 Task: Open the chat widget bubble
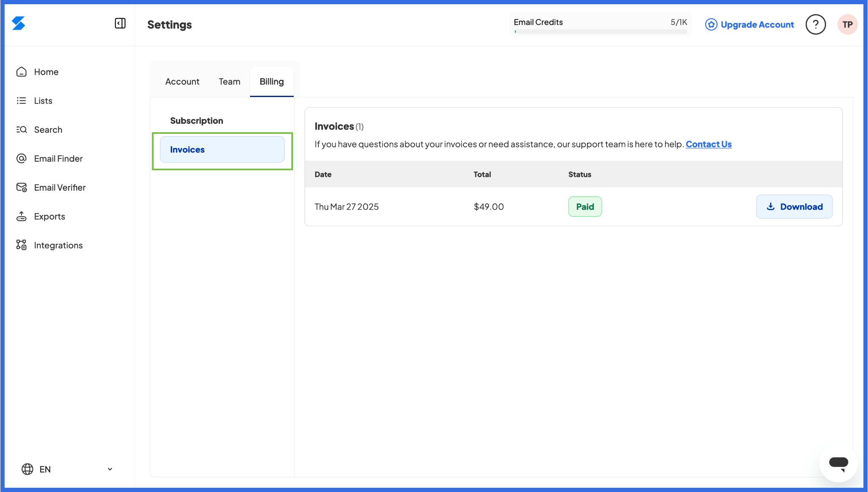[838, 463]
